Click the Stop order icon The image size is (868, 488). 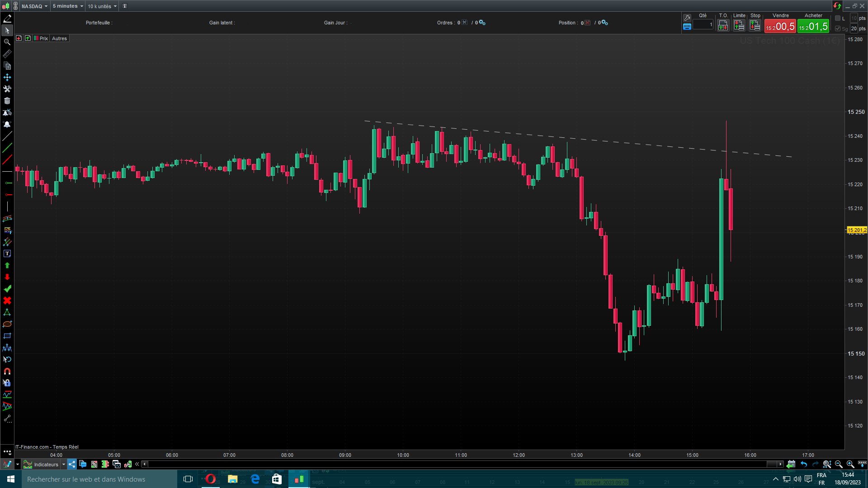pyautogui.click(x=755, y=26)
